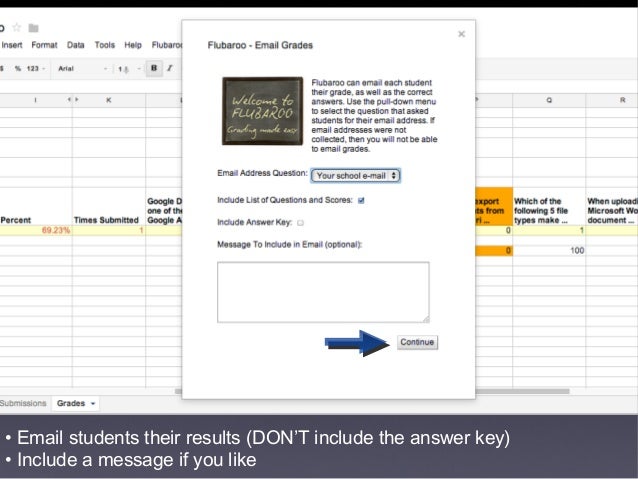Click the Continue button
Viewport: 638px width, 479px height.
pyautogui.click(x=417, y=342)
